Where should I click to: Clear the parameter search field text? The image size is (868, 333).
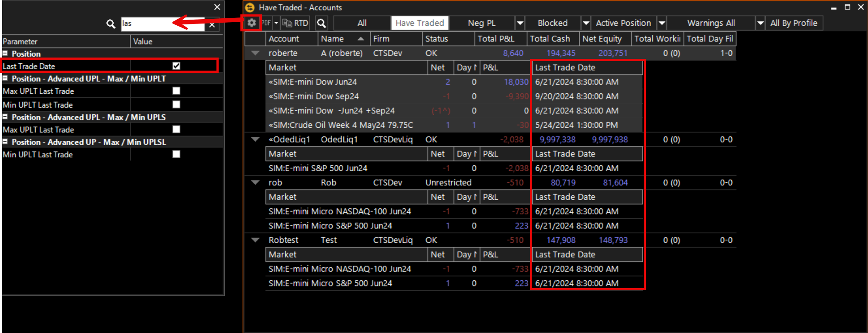(212, 25)
